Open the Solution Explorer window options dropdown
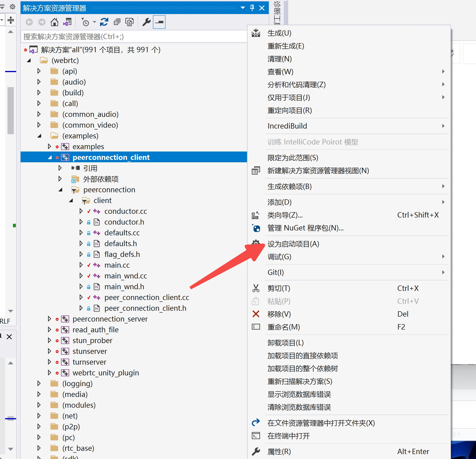This screenshot has height=459, width=476. tap(242, 8)
